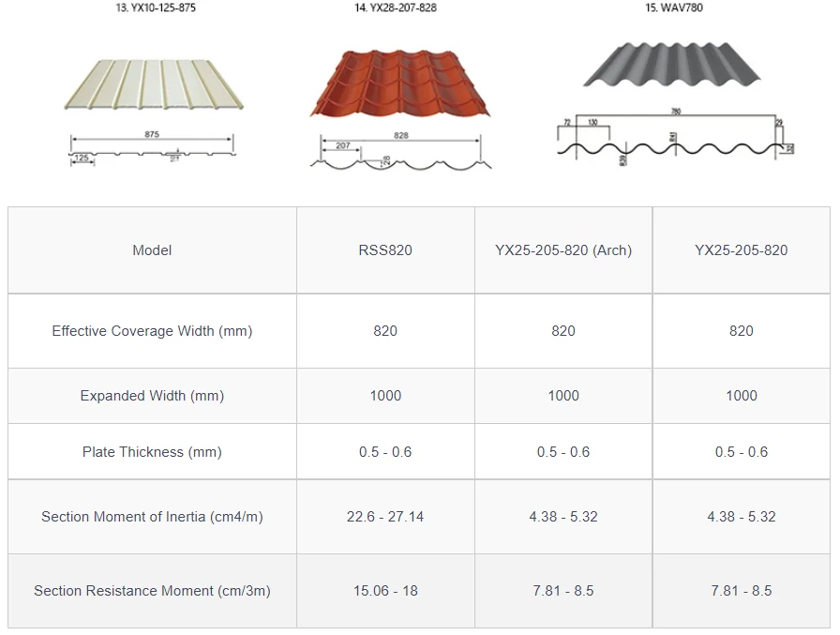Screen dimensions: 840x635
Task: Click the 828 mm tile profile diagram
Action: pos(400,151)
